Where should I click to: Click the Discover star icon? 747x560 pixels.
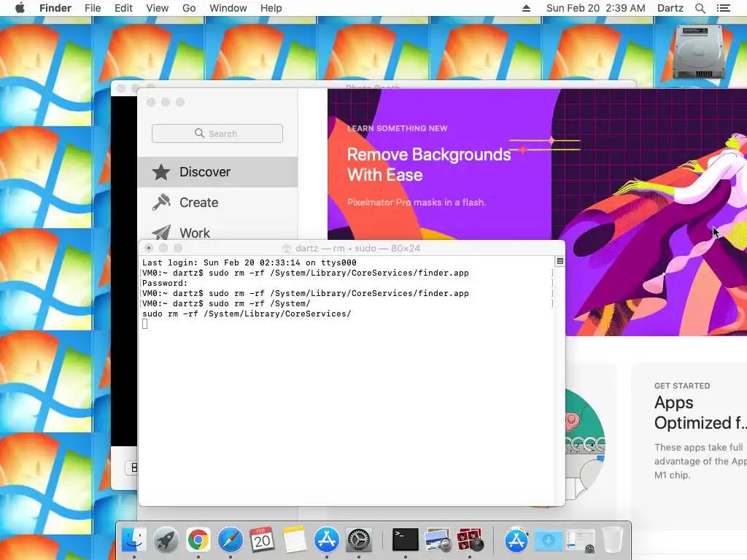(x=161, y=172)
